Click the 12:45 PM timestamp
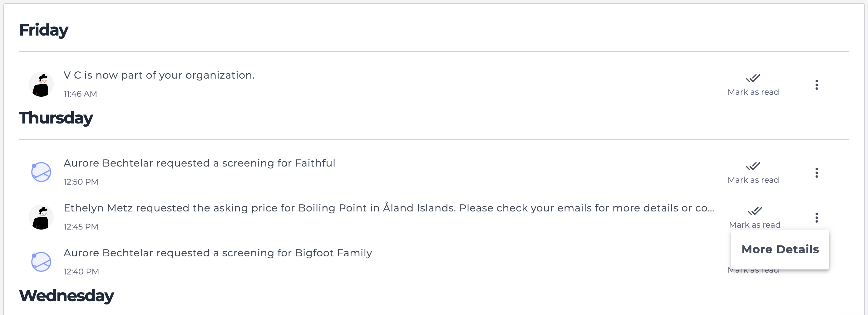The height and width of the screenshot is (315, 868). pos(81,226)
